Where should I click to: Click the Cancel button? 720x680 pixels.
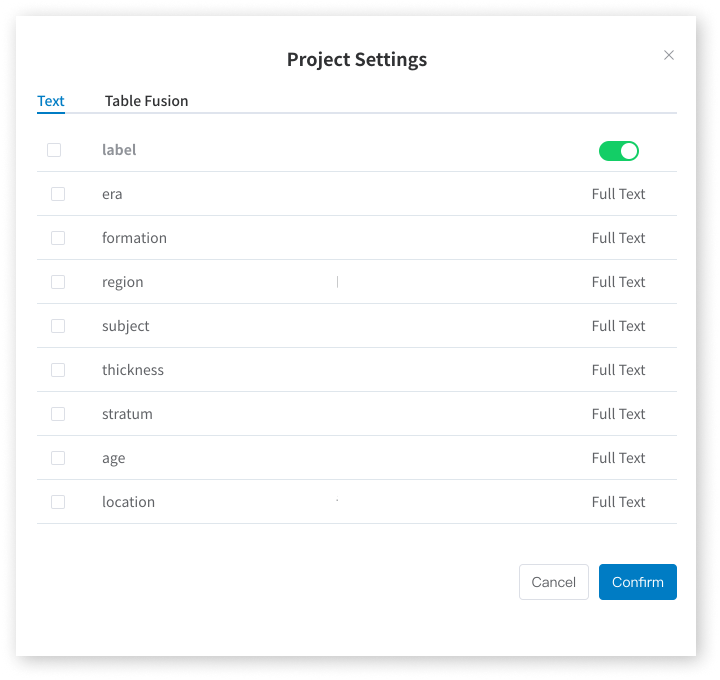tap(553, 582)
